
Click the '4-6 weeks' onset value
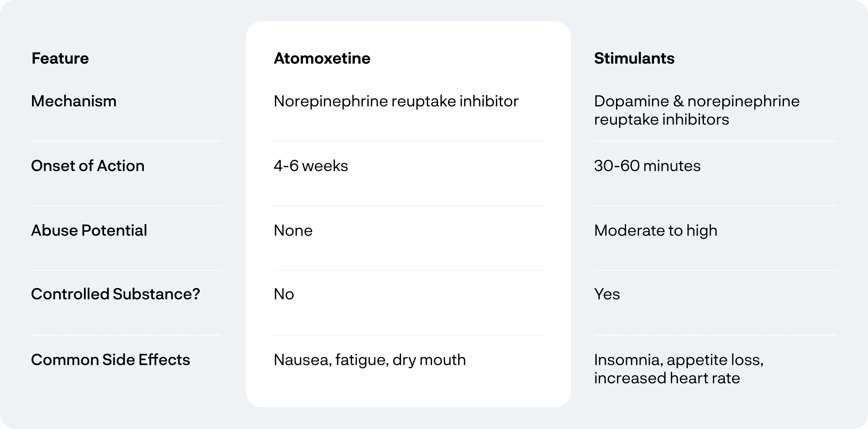point(311,166)
